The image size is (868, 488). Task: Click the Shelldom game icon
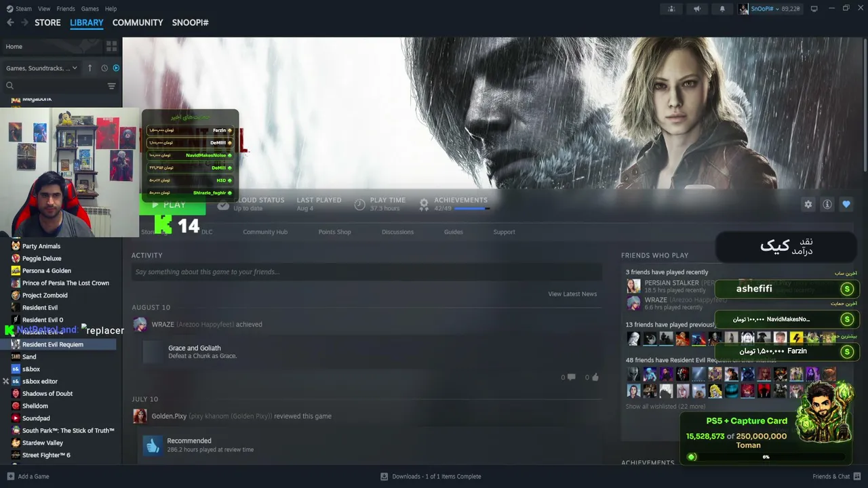pyautogui.click(x=16, y=406)
